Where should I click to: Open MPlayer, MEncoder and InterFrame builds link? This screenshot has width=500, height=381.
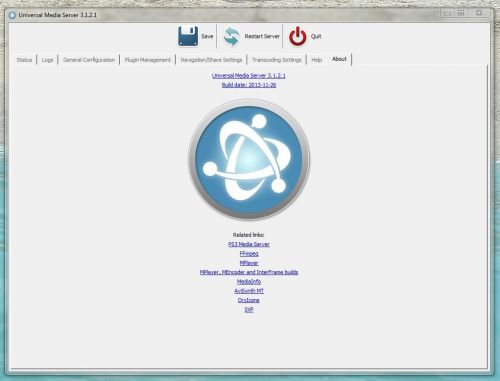tap(249, 272)
